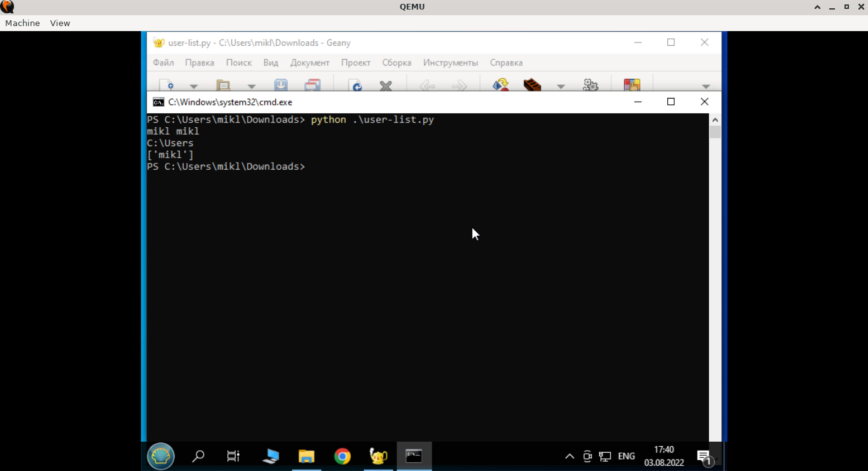Click the 'mikl mikl' output line
The width and height of the screenshot is (868, 471).
pyautogui.click(x=173, y=131)
